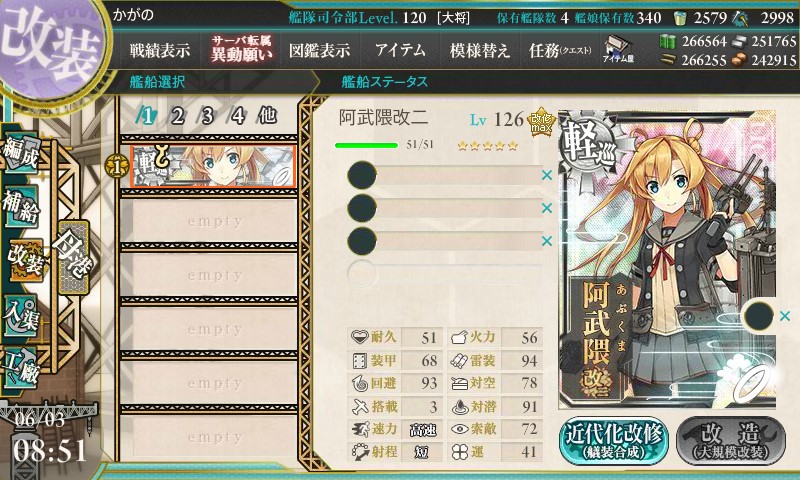Image resolution: width=800 pixels, height=480 pixels.
Task: Switch to fleet 2 tab
Action: click(177, 116)
